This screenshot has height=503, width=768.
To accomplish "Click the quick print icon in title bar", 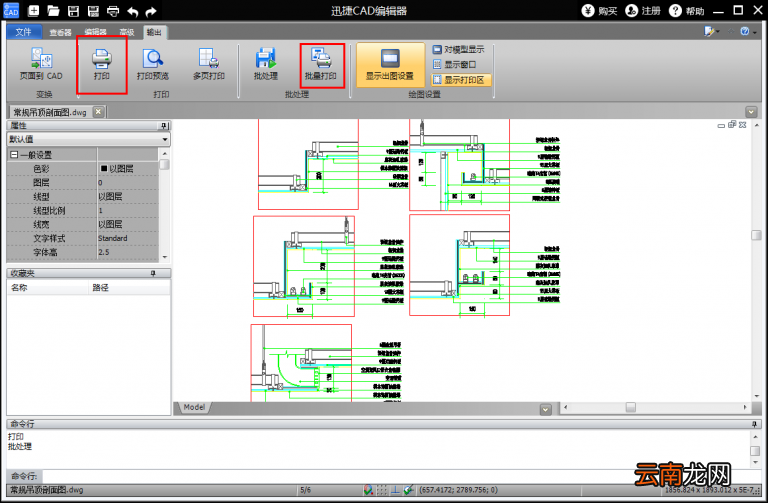I will click(113, 10).
